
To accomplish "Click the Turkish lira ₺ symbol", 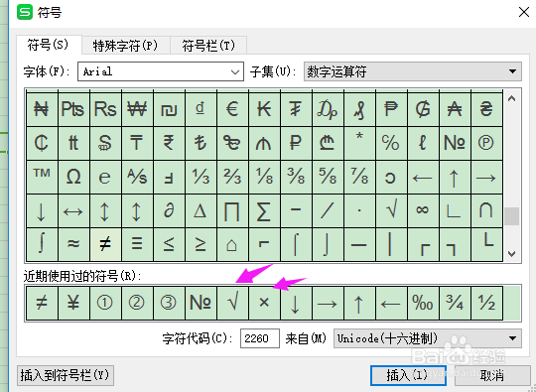I will coord(201,143).
